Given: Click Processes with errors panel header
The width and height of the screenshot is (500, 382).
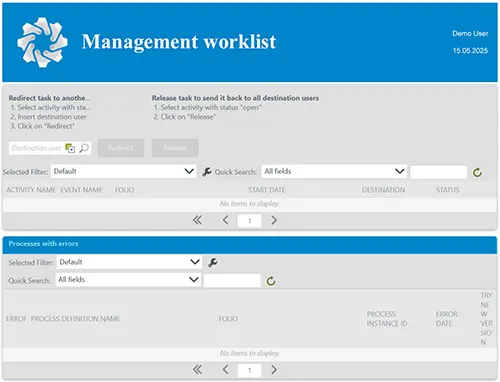Looking at the screenshot, I should pyautogui.click(x=250, y=244).
